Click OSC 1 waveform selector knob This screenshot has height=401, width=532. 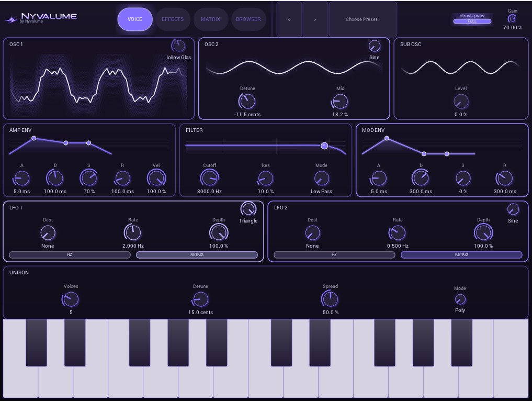point(178,46)
